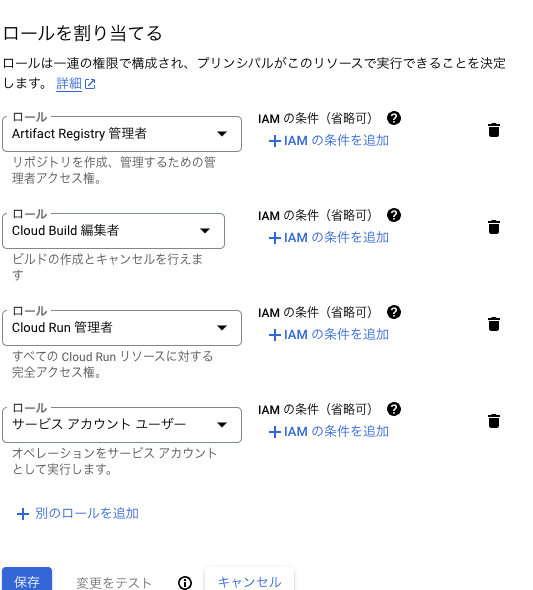The image size is (533, 590).
Task: Expand the サービス アカウント ユーザー role dropdown
Action: pos(122,425)
